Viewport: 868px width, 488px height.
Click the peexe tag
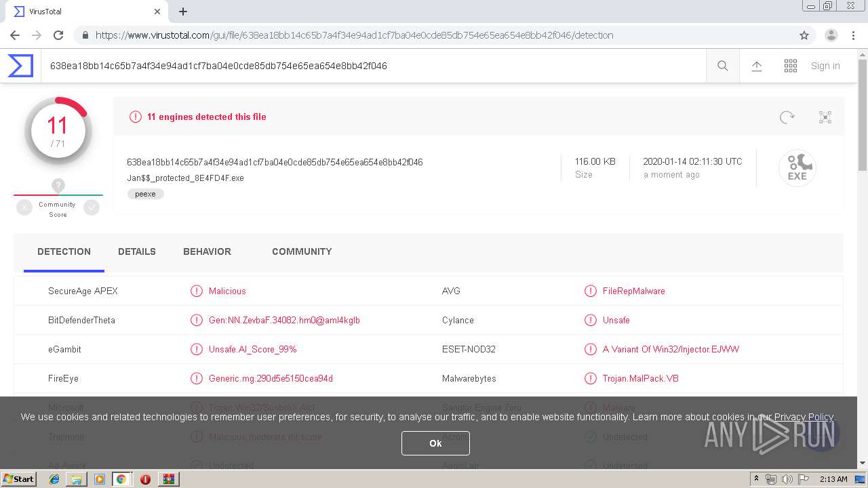145,194
